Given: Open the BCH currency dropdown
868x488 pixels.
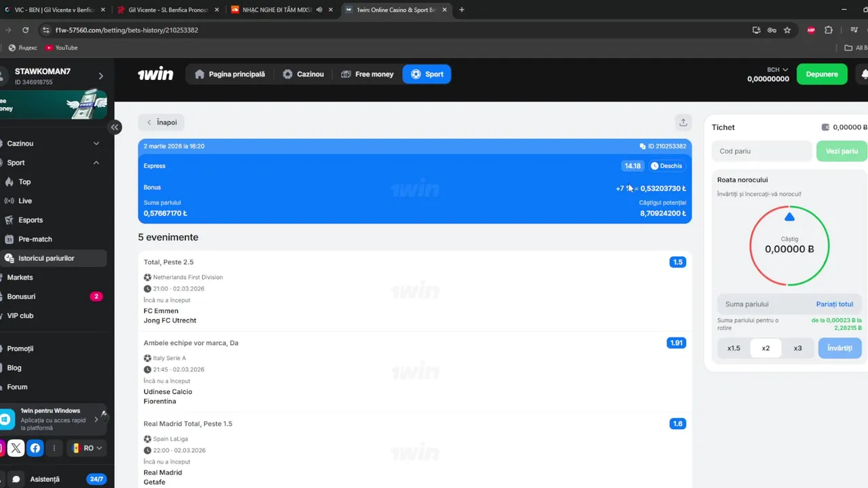Looking at the screenshot, I should (x=777, y=69).
